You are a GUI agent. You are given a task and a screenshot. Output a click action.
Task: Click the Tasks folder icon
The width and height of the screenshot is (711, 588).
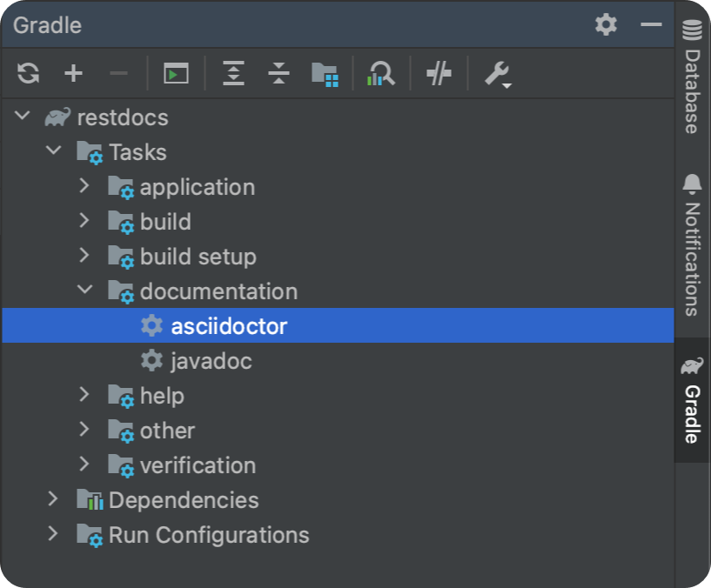click(90, 153)
